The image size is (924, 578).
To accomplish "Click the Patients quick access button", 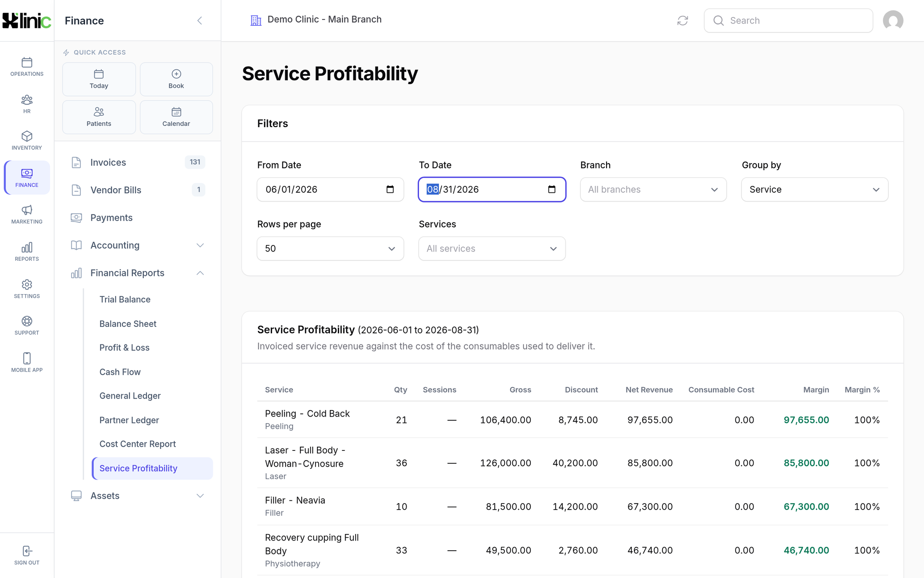I will 99,117.
